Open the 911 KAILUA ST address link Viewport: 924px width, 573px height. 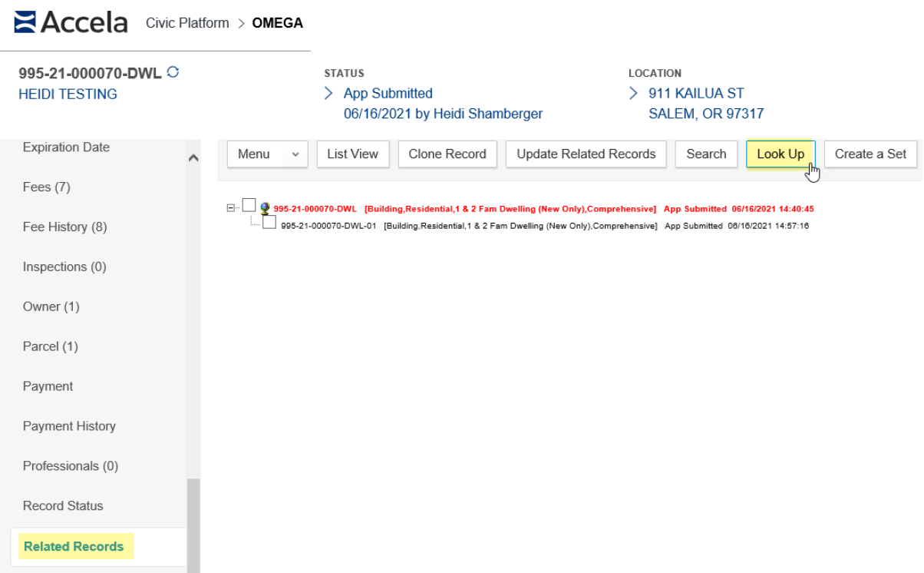(696, 93)
